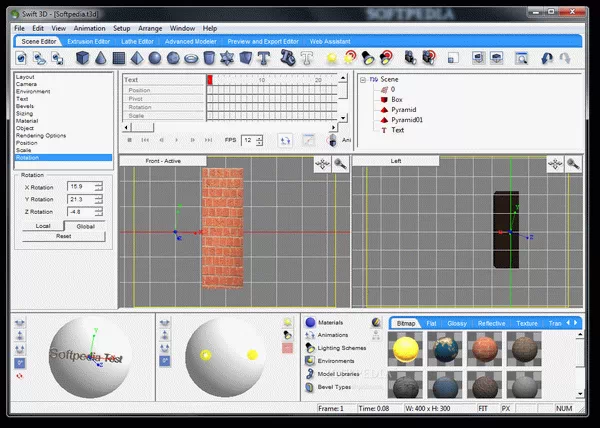Add a sphere primitive

[155, 58]
